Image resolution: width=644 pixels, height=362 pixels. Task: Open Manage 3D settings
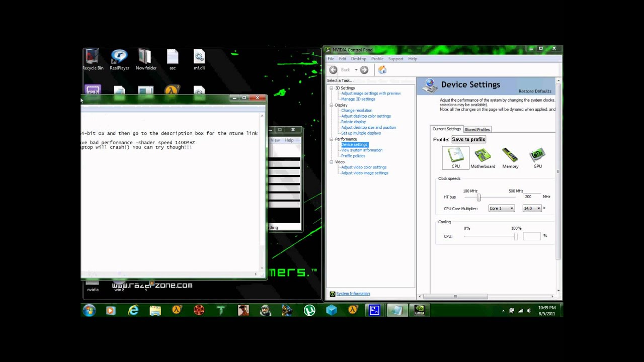point(358,99)
